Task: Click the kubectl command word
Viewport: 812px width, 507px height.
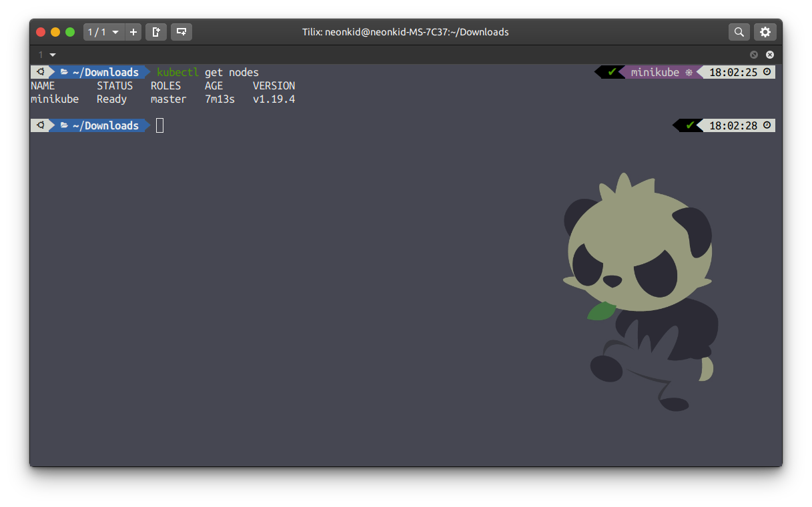Action: [x=177, y=72]
